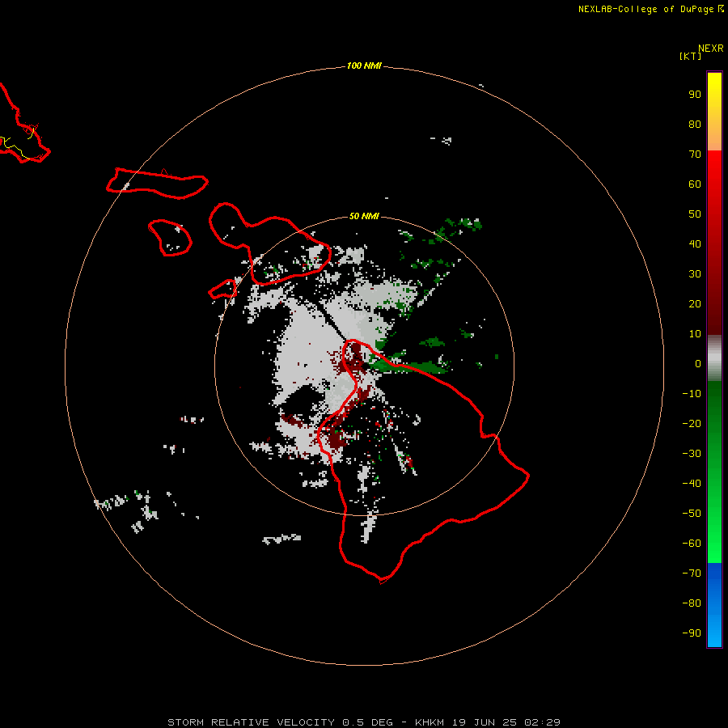Click the blue bottom segment of the color bar
The height and width of the screenshot is (728, 728).
pyautogui.click(x=714, y=605)
